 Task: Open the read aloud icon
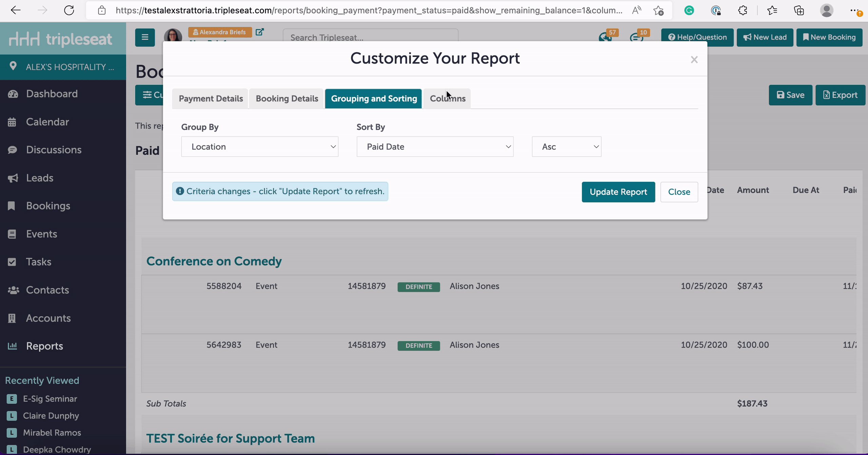637,11
